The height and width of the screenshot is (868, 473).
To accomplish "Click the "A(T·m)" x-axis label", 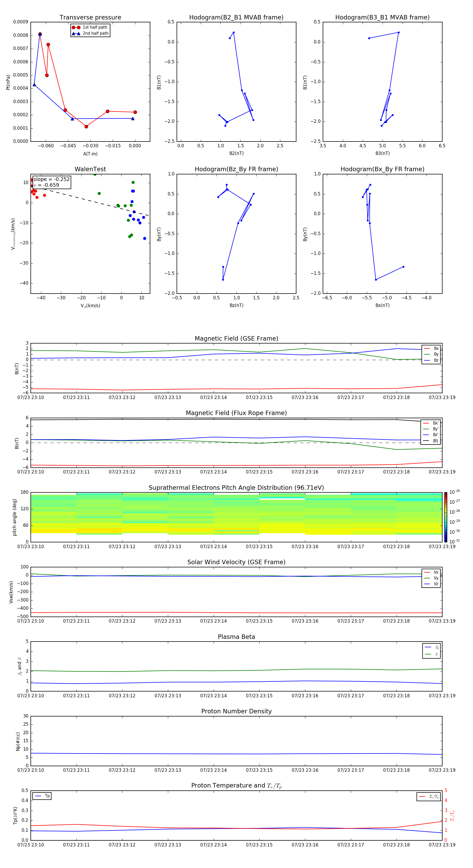I will (90, 154).
